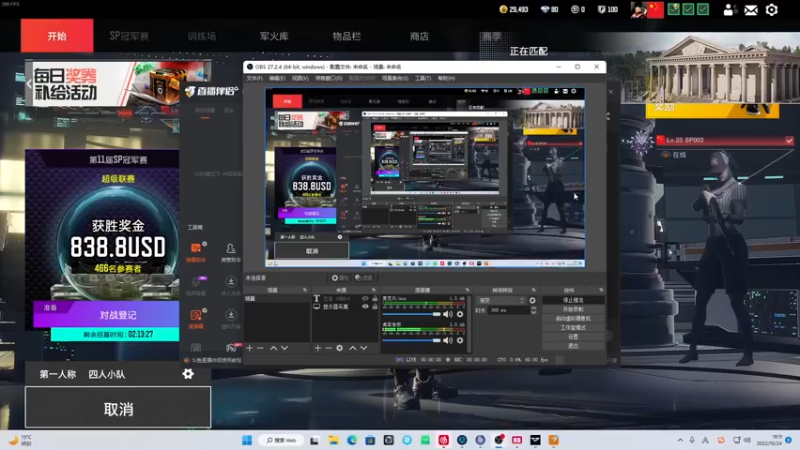Expand Windows system tray hidden icons chevron

[680, 440]
